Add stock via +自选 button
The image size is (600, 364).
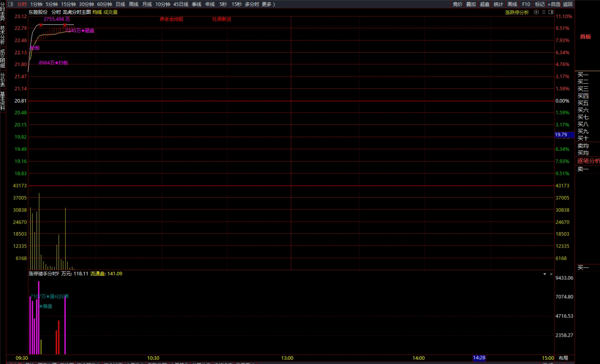pyautogui.click(x=554, y=4)
